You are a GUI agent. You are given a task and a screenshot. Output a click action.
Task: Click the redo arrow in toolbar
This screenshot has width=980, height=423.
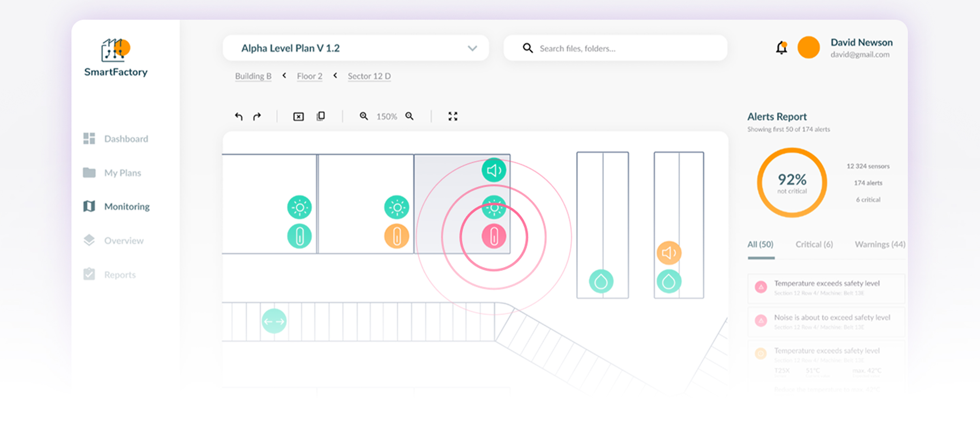(x=257, y=116)
